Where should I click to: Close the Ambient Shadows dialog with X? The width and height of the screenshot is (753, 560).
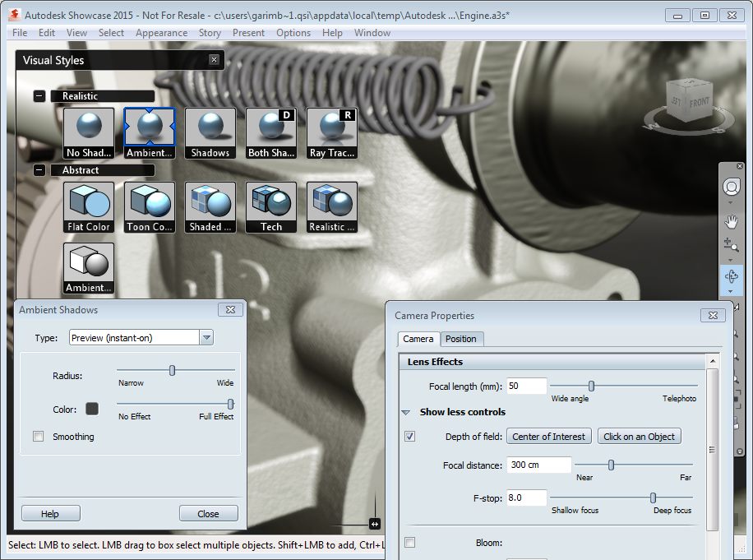point(230,310)
